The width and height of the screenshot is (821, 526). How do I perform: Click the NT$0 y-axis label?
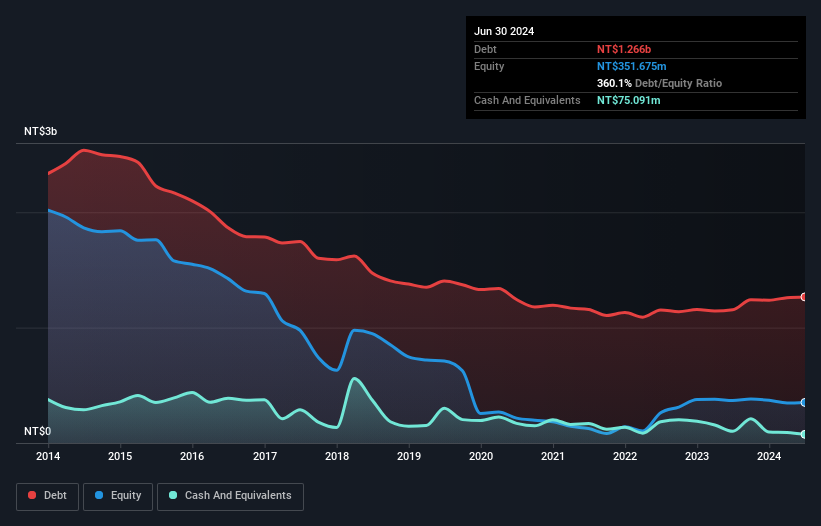38,431
